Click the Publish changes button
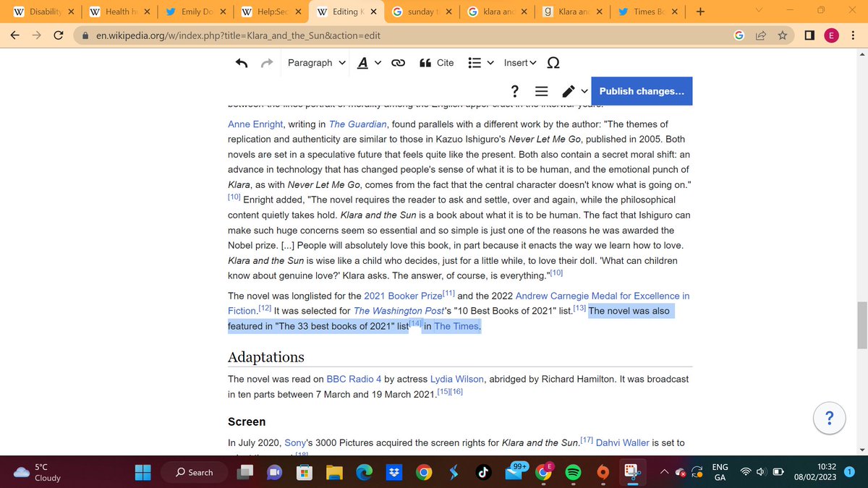The image size is (868, 488). (x=642, y=91)
